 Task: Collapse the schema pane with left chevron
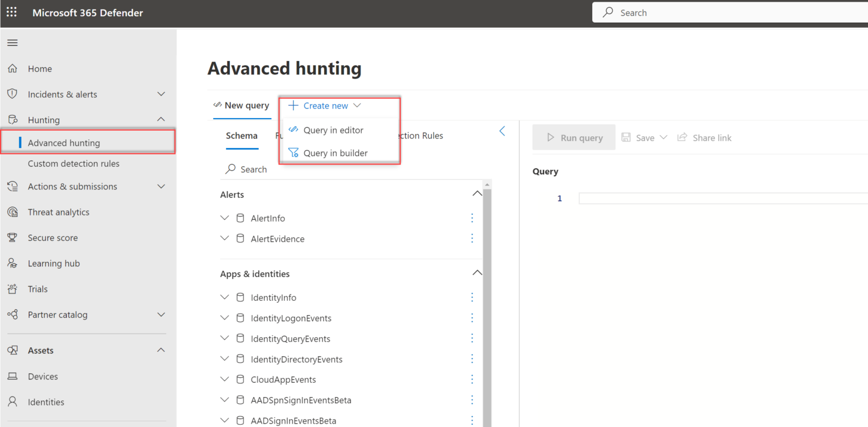pyautogui.click(x=502, y=131)
